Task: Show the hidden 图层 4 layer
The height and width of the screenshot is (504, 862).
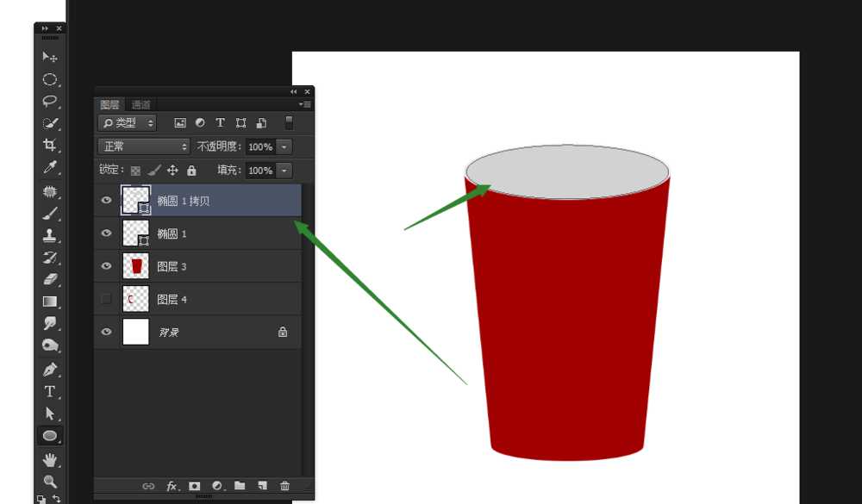Action: [x=107, y=299]
